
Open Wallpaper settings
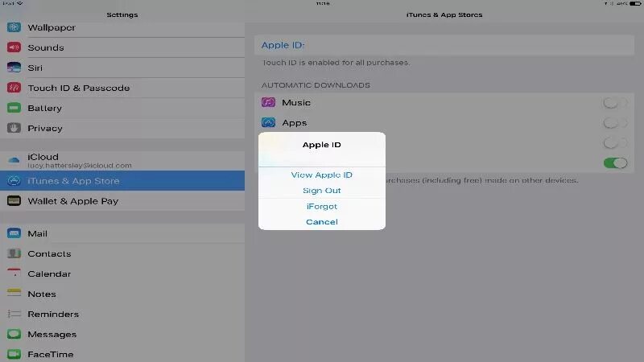(x=122, y=27)
